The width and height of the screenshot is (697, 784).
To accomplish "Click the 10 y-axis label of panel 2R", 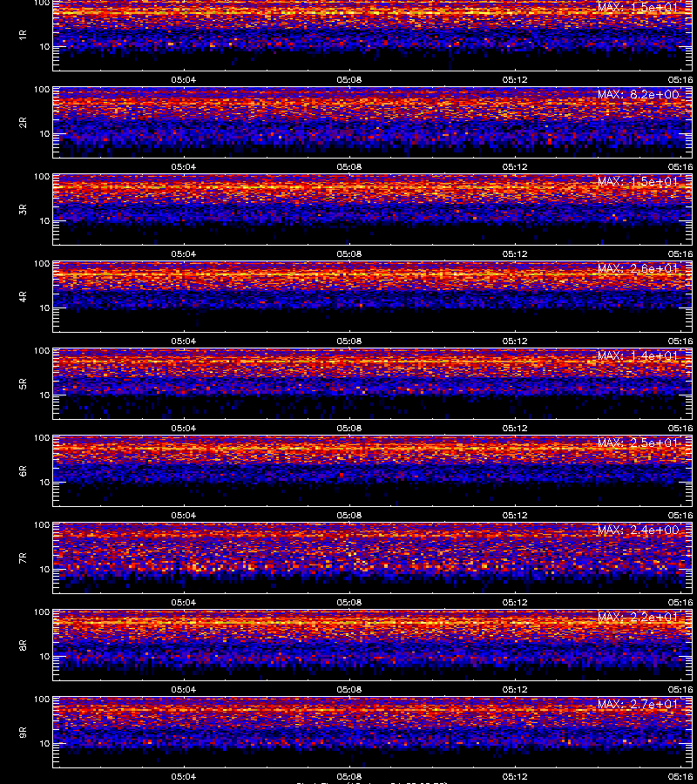I will pos(45,134).
